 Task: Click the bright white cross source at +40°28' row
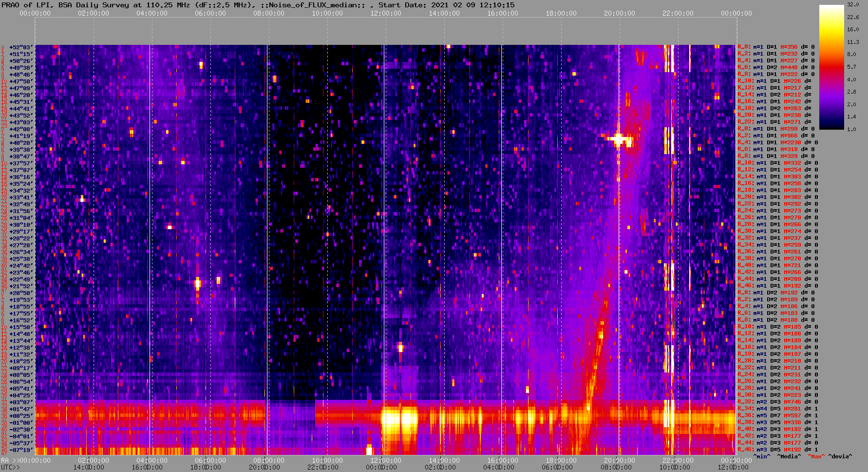click(619, 139)
